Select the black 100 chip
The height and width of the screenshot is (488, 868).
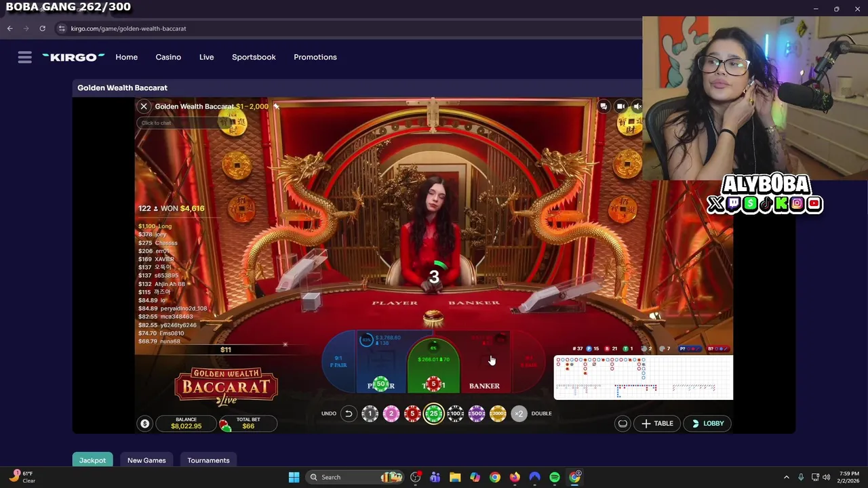[x=455, y=413]
